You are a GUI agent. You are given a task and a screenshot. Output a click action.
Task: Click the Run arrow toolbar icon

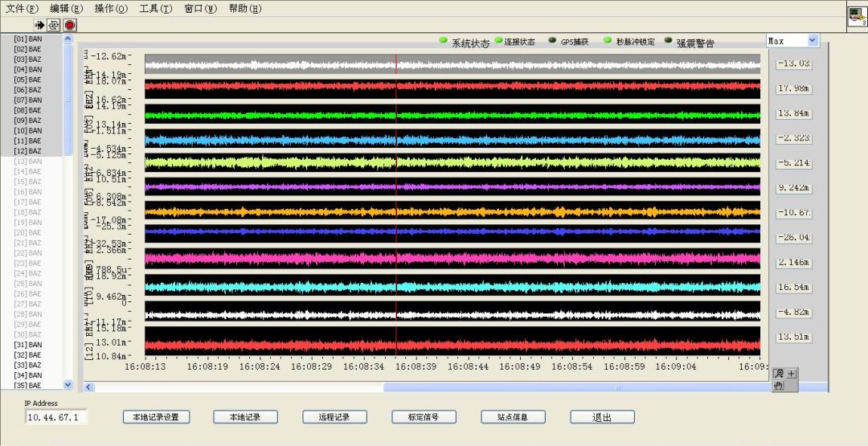click(39, 25)
